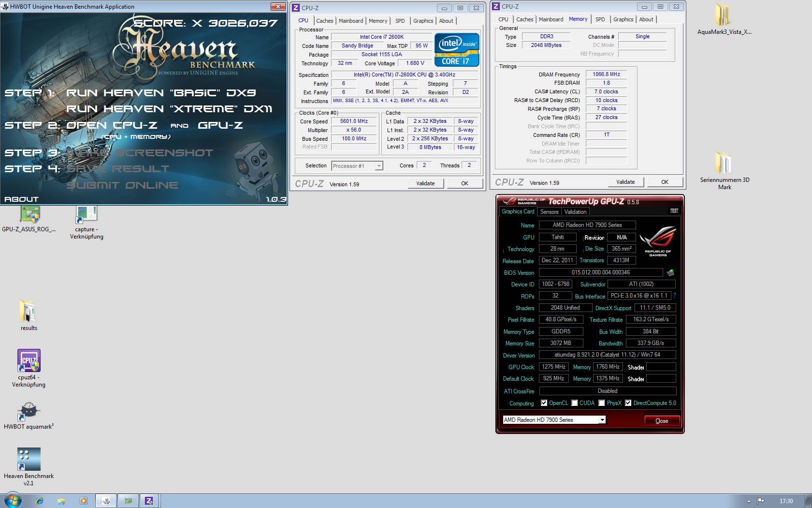Click OK in right CPU-Z window

[665, 182]
